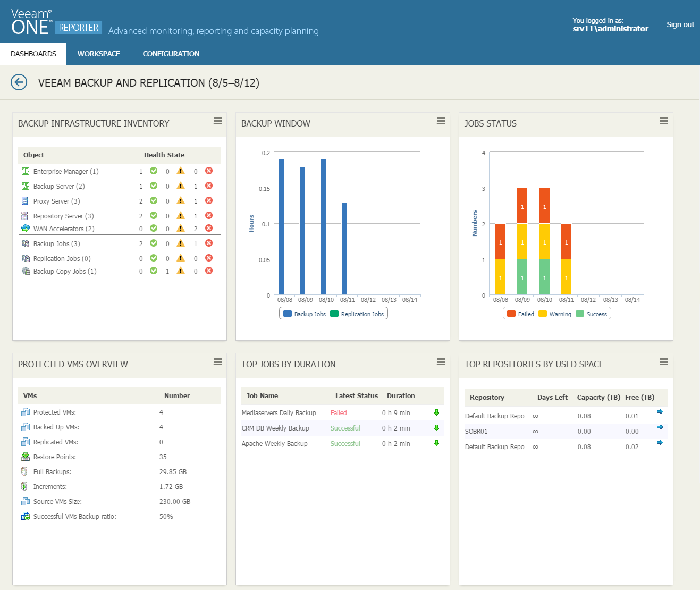700x590 pixels.
Task: Open Top Repositories by Used Space widget menu
Action: [x=664, y=362]
